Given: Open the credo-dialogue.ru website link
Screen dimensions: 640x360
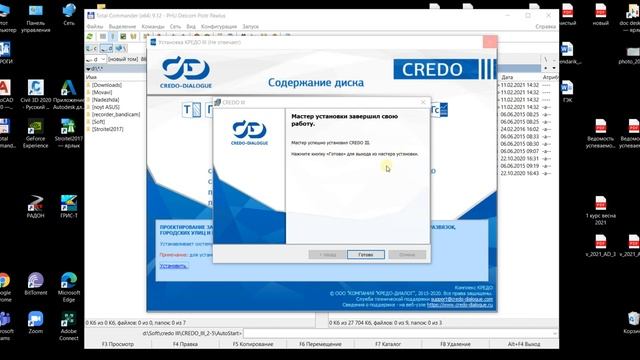Looking at the screenshot, I should 460,305.
